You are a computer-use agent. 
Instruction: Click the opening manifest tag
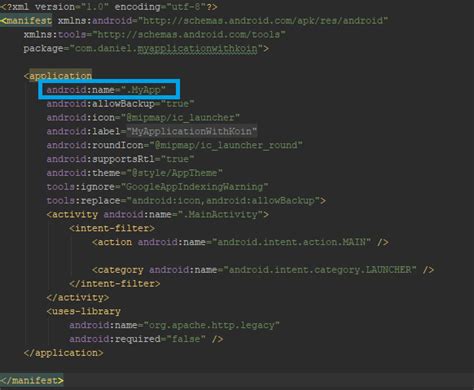tap(26, 21)
